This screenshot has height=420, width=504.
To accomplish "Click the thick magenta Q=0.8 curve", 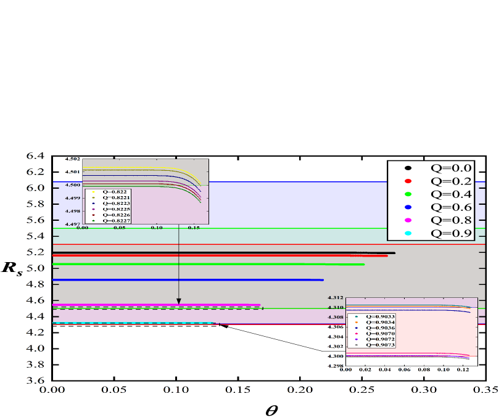I will coord(156,305).
